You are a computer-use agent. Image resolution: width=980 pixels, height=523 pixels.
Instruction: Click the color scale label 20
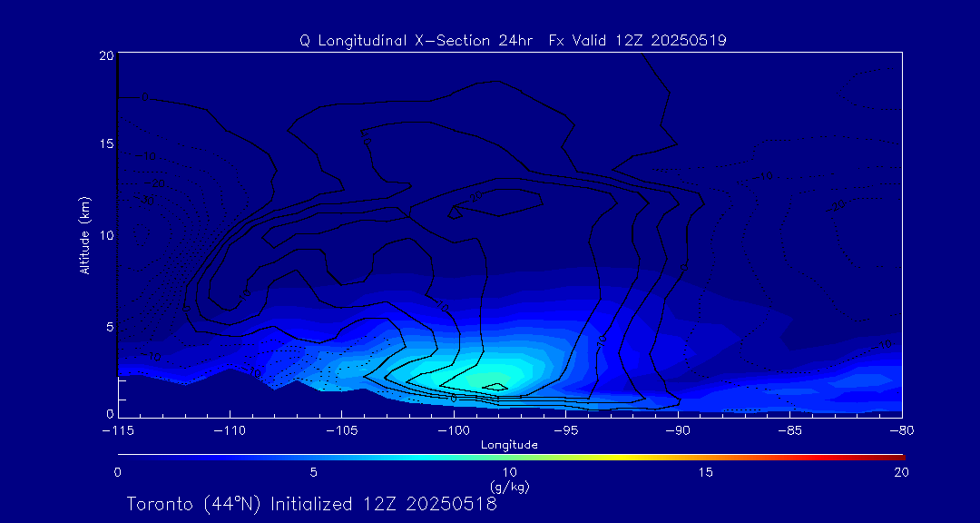click(x=901, y=472)
